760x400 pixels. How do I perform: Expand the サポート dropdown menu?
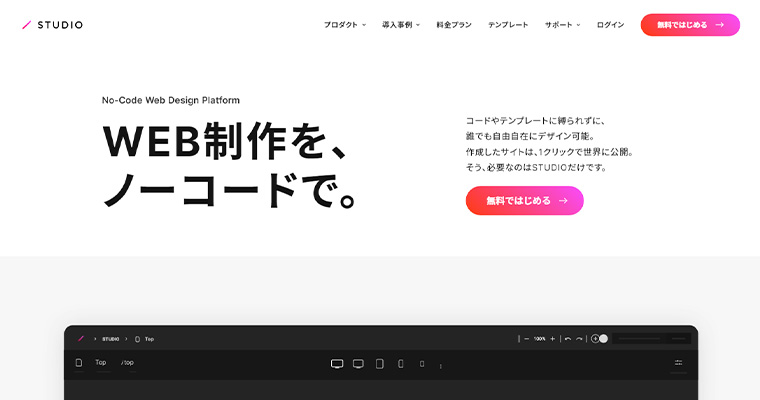click(562, 25)
